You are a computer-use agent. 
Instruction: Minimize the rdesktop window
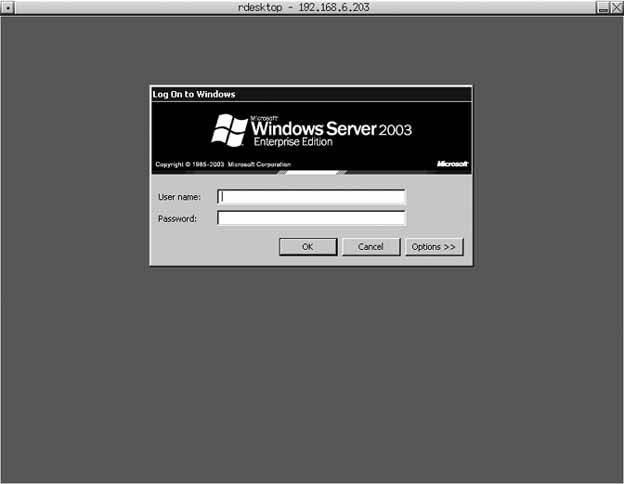[x=603, y=7]
